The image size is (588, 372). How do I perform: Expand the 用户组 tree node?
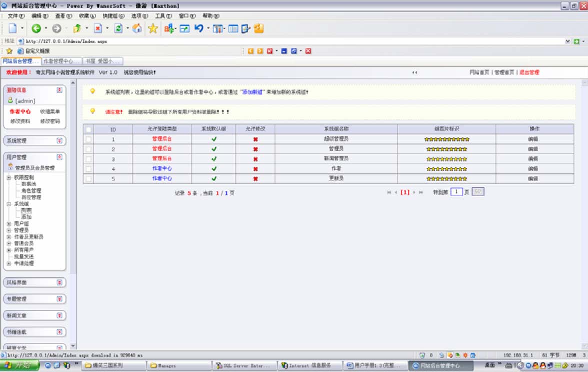8,224
